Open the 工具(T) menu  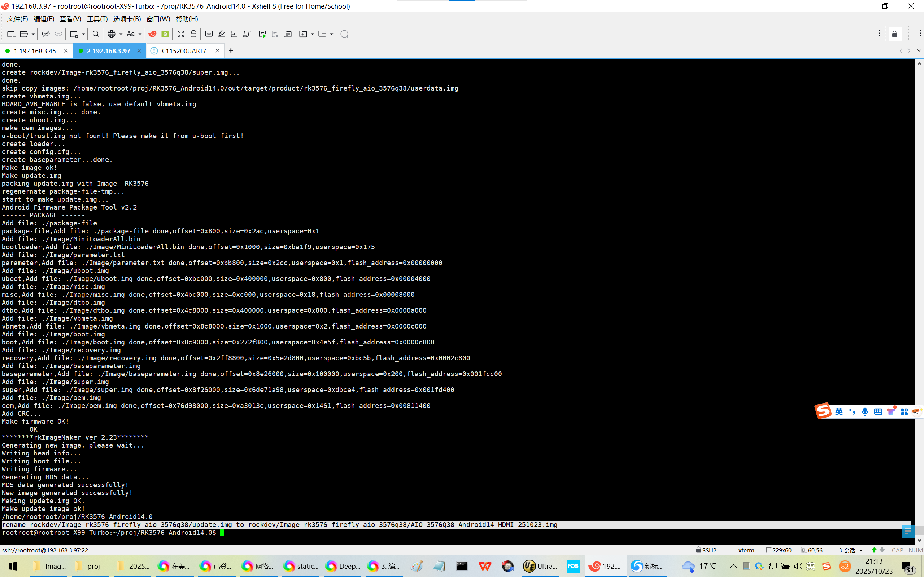(97, 19)
